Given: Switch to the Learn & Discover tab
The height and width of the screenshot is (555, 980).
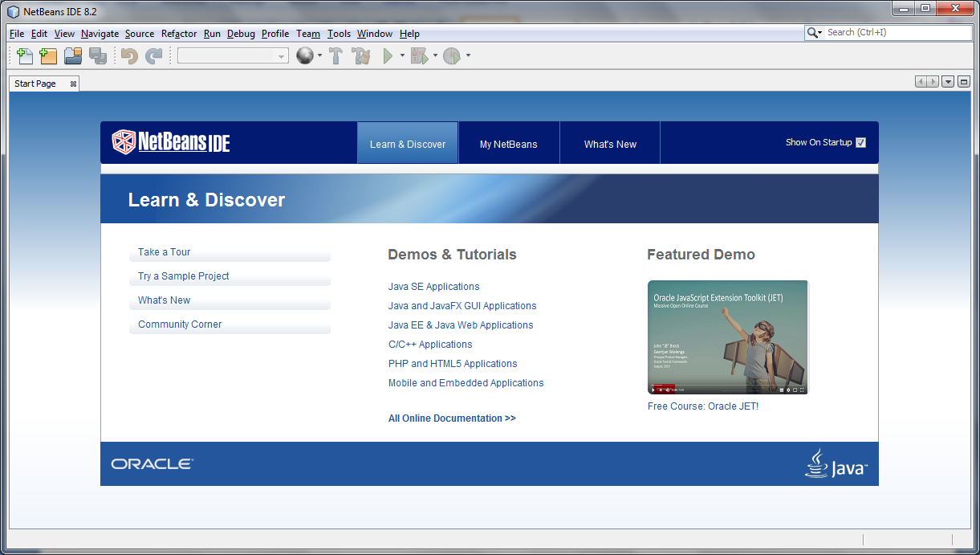Looking at the screenshot, I should (x=408, y=144).
